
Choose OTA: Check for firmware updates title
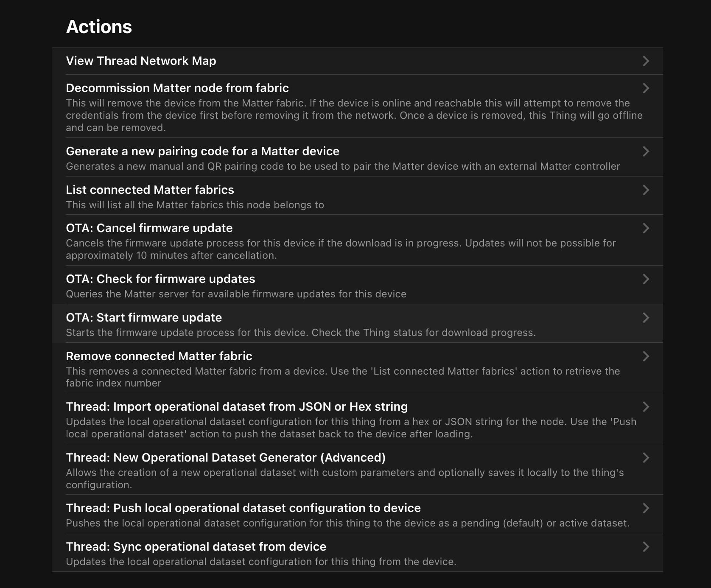tap(160, 279)
